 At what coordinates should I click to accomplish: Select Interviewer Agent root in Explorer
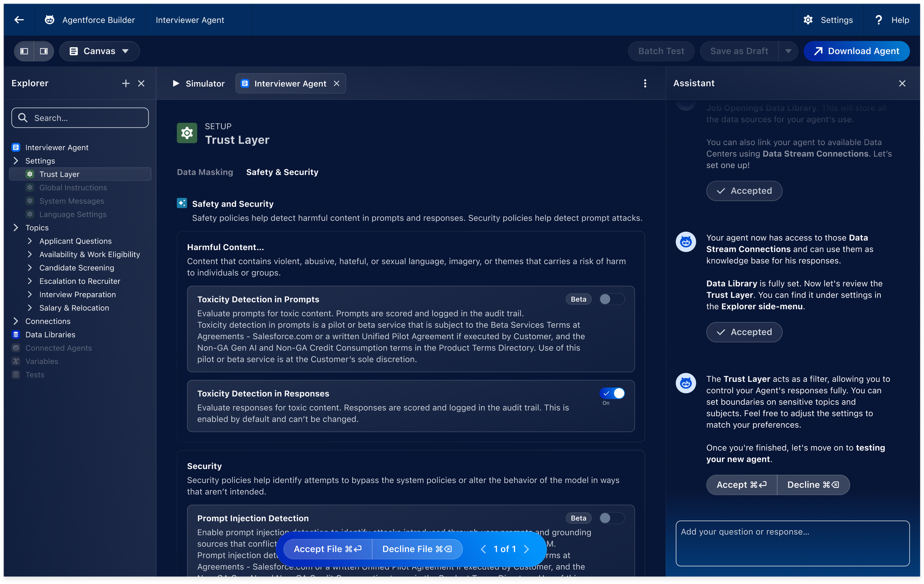(57, 147)
